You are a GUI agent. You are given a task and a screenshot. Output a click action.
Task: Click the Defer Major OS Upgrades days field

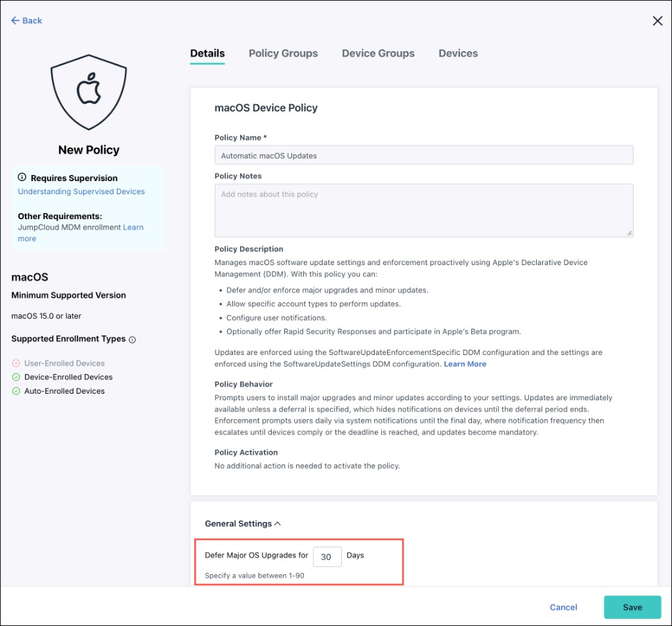pos(327,556)
